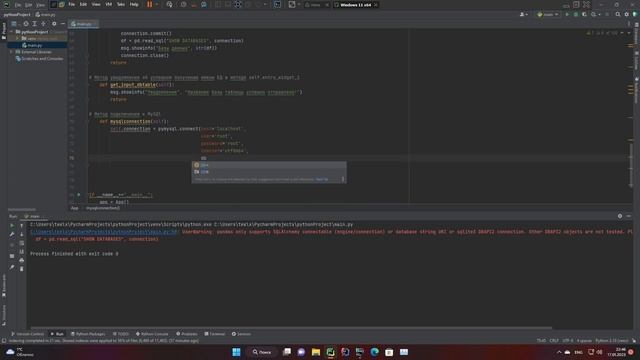This screenshot has height=360, width=640.
Task: Toggle soft-wrap in Run console
Action: (x=22, y=243)
